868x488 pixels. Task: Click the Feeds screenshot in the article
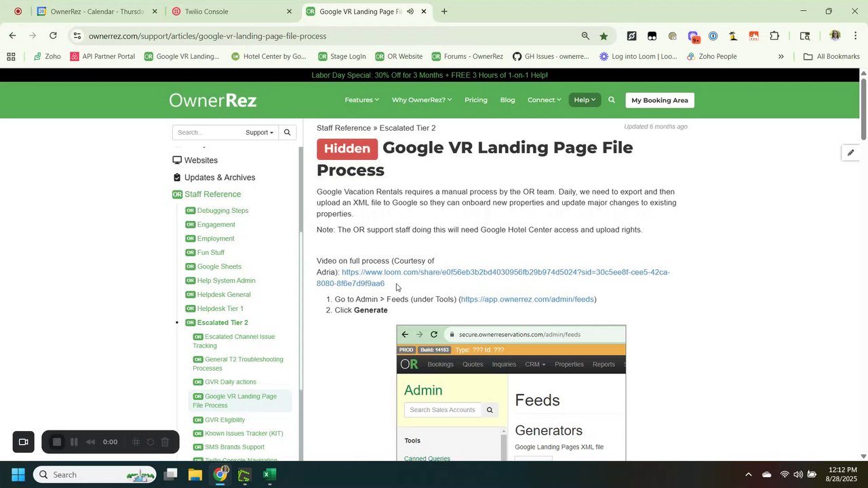pos(511,393)
